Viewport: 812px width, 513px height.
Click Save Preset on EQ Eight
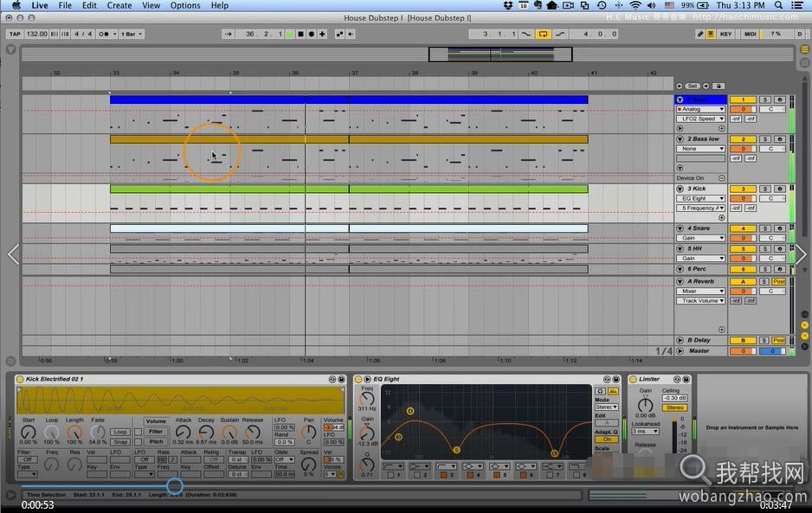click(x=615, y=380)
